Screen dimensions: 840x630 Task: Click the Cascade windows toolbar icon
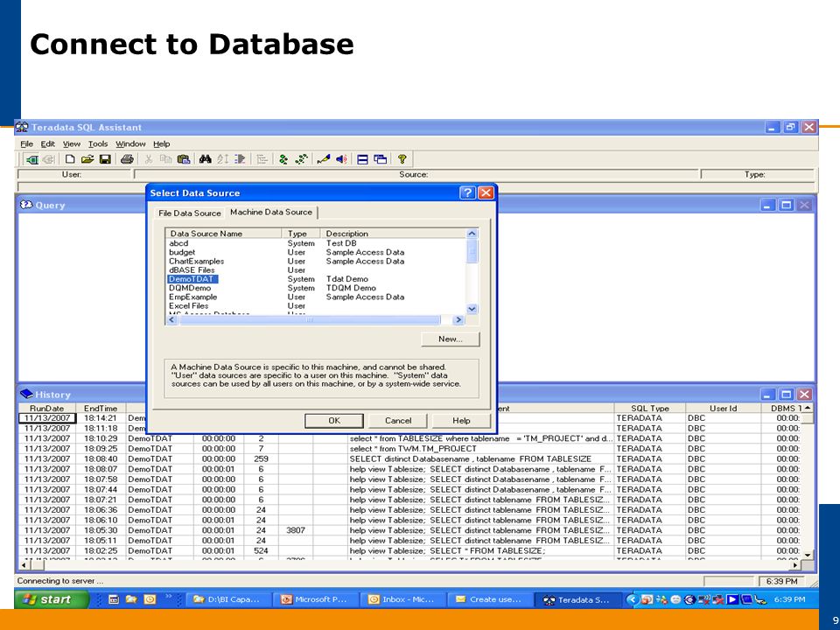(381, 159)
